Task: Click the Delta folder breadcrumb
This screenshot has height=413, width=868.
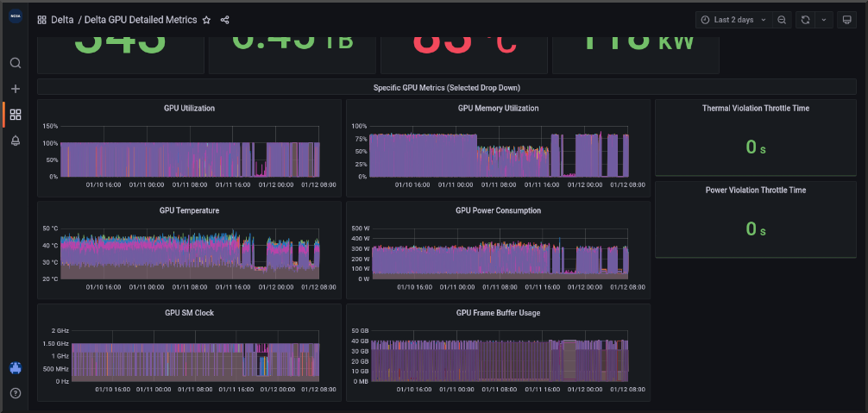Action: [62, 20]
